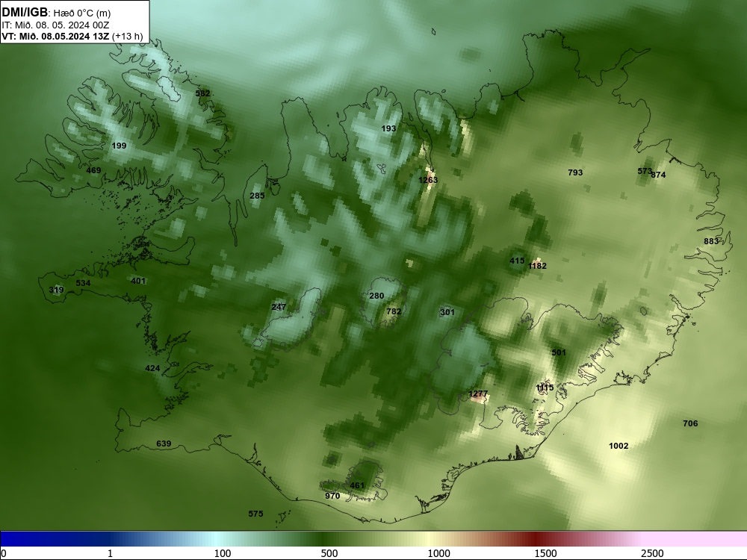Click the initial time line 'IT: Mið. 08. 05. 2024 00Z'

pyautogui.click(x=55, y=25)
